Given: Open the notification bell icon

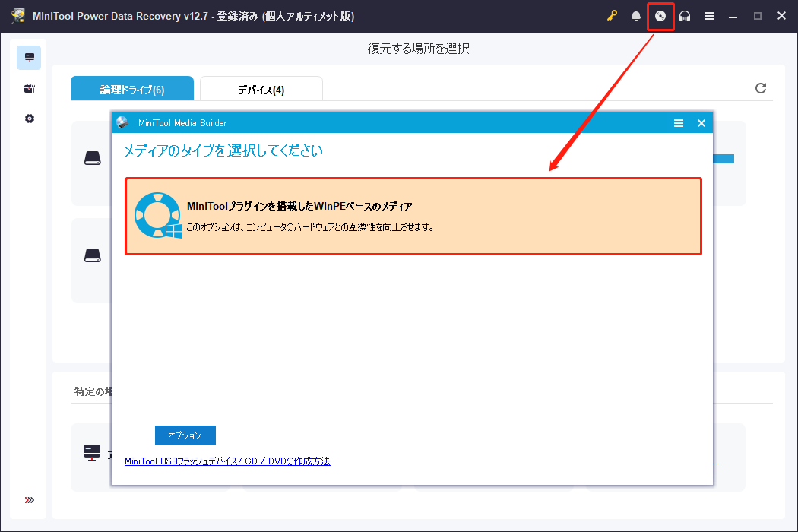Looking at the screenshot, I should tap(636, 16).
